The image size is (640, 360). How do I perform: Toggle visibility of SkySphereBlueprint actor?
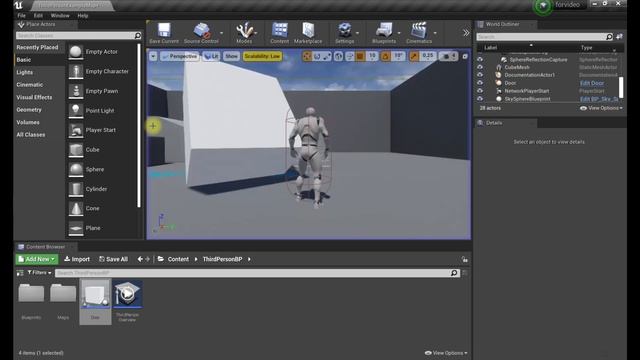click(480, 99)
